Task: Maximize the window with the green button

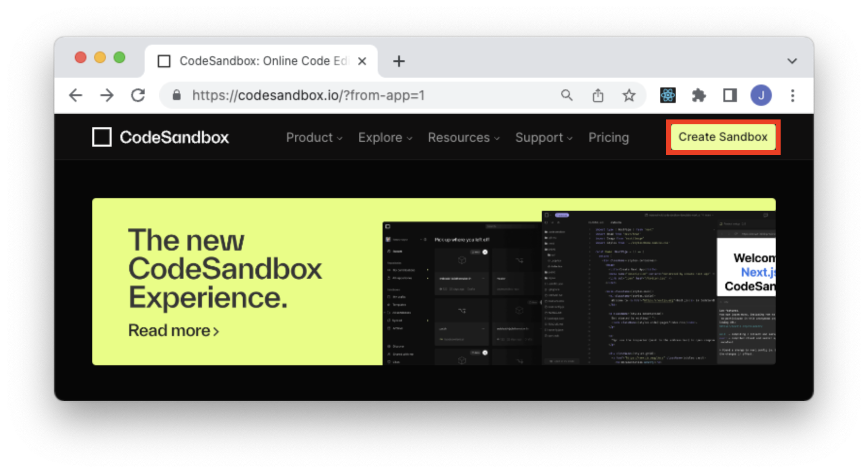Action: coord(119,58)
